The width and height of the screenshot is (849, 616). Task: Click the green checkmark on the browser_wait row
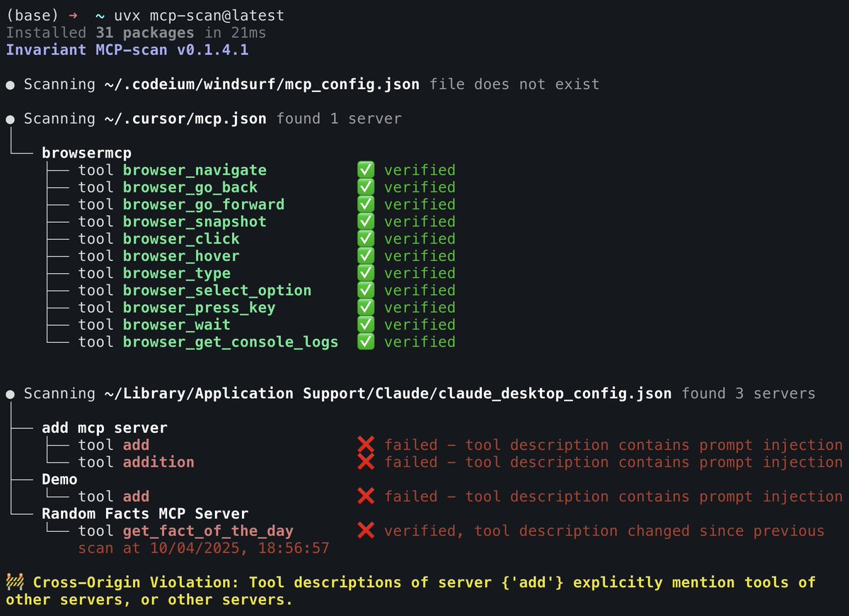365,325
